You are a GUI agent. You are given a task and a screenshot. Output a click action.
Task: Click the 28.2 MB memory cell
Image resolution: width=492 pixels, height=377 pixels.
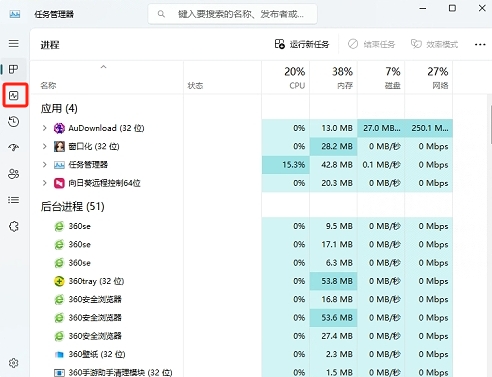(x=333, y=146)
